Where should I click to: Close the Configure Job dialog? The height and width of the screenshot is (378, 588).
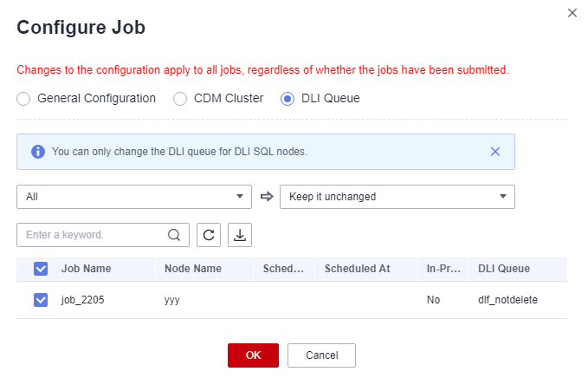tap(572, 13)
